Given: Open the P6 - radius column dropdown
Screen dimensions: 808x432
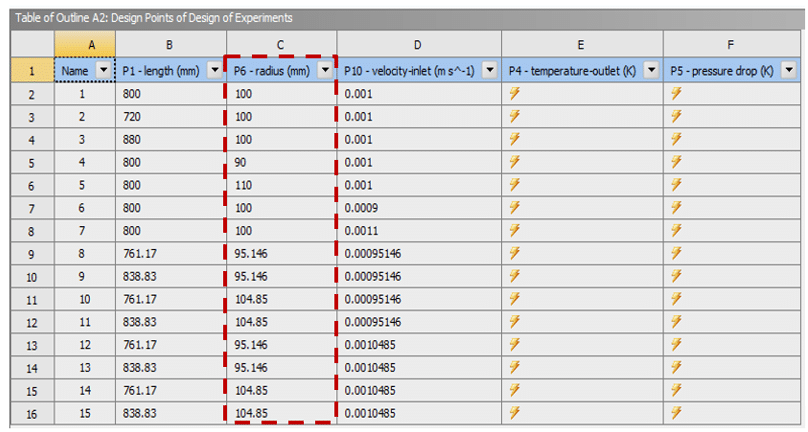Looking at the screenshot, I should pos(325,70).
